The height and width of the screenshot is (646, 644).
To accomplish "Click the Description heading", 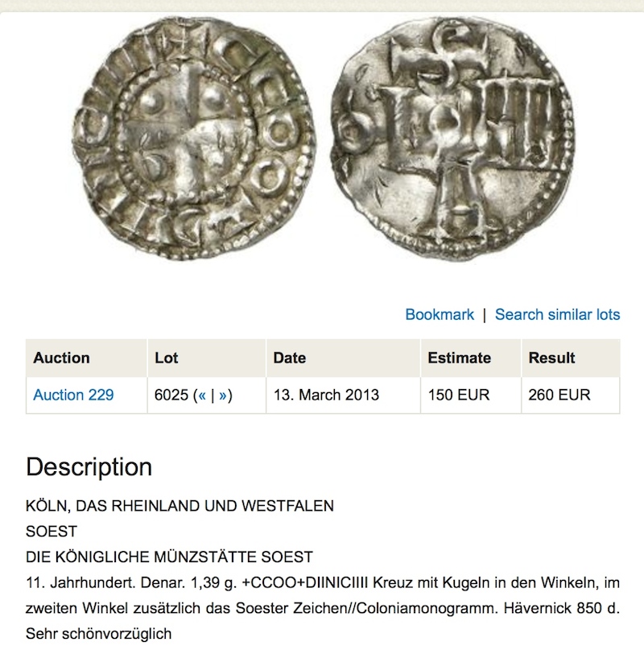I will (x=89, y=467).
